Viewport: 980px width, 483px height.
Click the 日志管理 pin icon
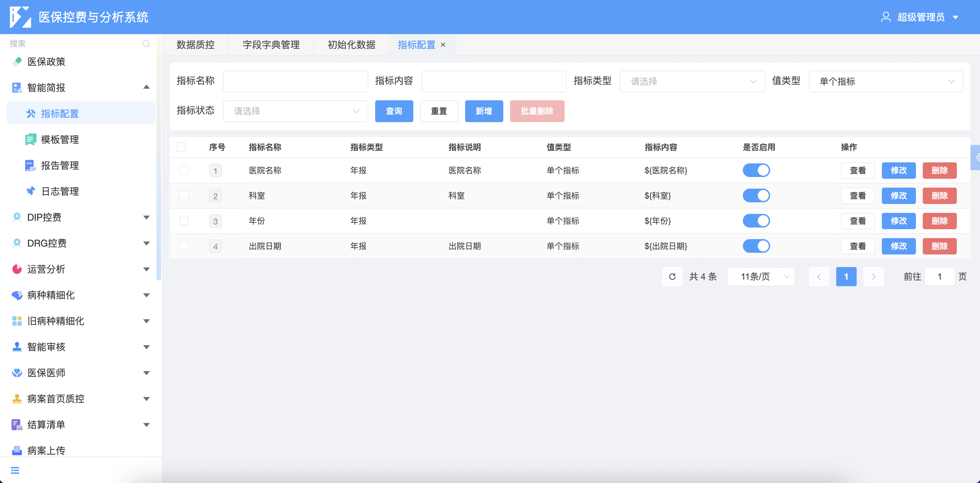[31, 191]
